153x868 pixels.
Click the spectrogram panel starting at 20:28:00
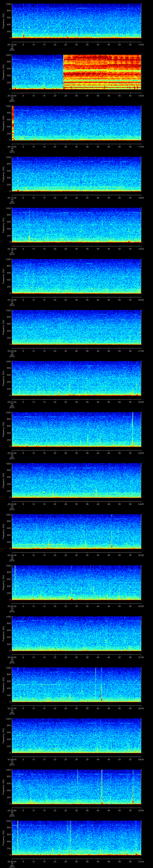point(77,736)
